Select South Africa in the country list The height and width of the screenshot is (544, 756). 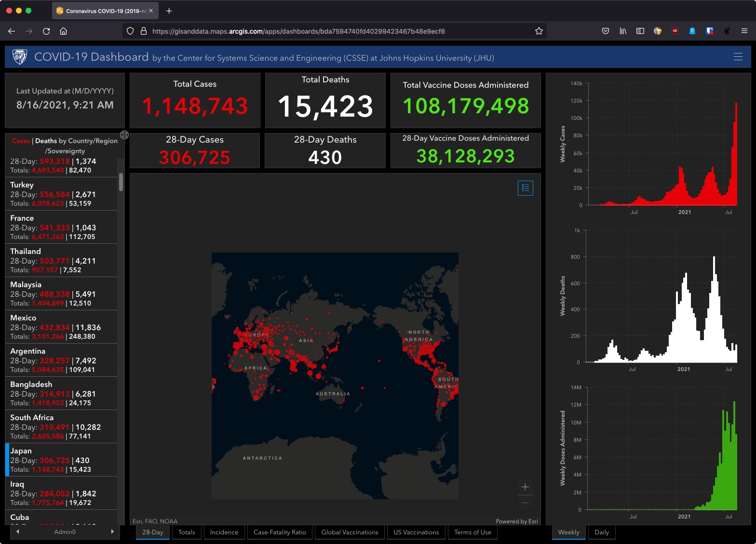(61, 426)
